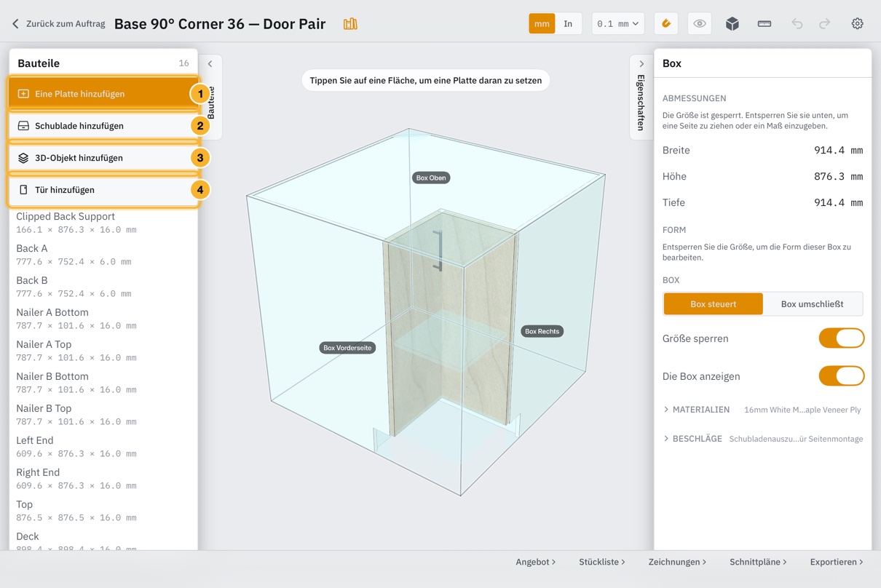This screenshot has width=881, height=588.
Task: Select the ruler measurement icon
Action: tap(765, 24)
